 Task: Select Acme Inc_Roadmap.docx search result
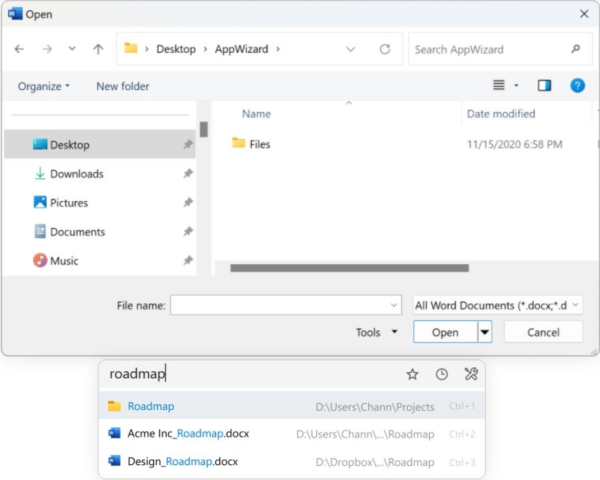tap(188, 434)
